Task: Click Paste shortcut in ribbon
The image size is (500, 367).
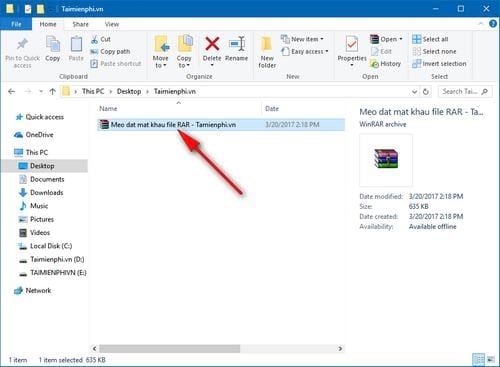Action: (116, 64)
